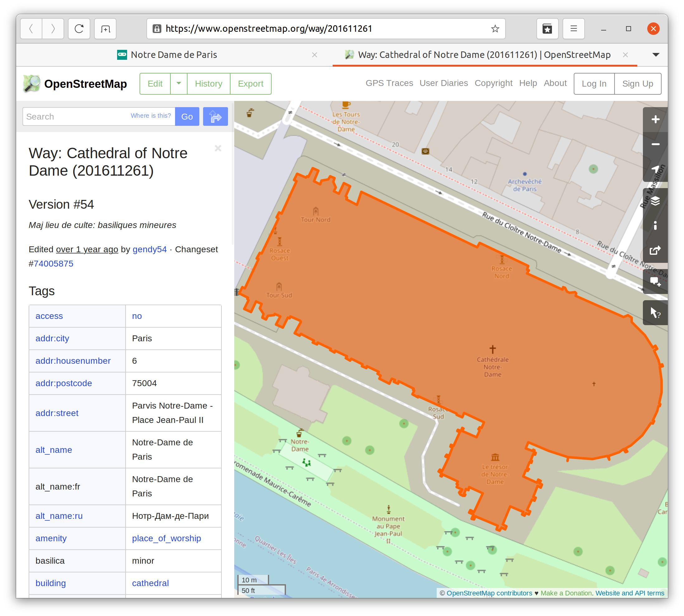Open the Export menu option

pos(250,83)
